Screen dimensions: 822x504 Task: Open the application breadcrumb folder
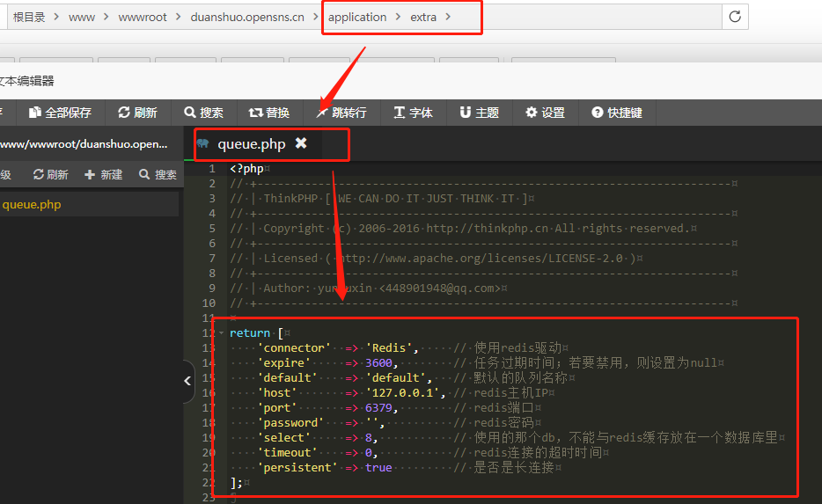click(357, 18)
